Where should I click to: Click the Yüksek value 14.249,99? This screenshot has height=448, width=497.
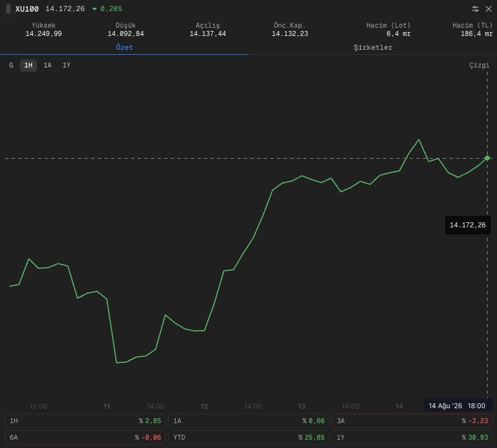(44, 34)
